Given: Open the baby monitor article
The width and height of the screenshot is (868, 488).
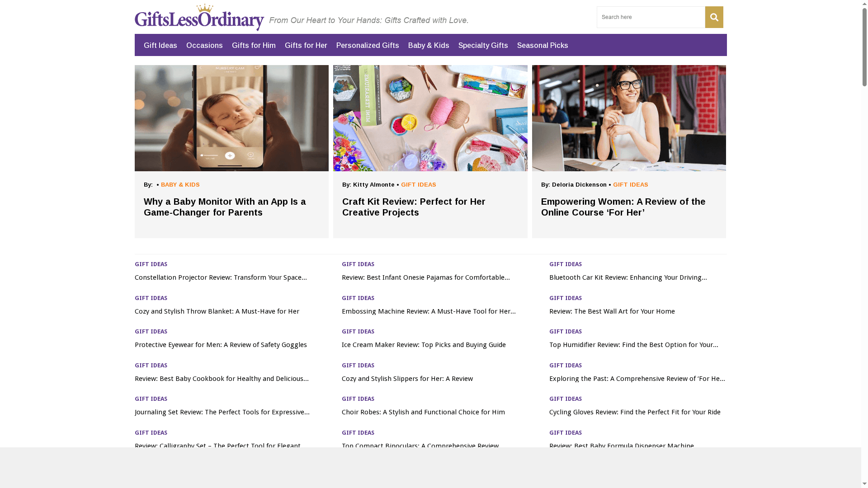Looking at the screenshot, I should [x=225, y=207].
